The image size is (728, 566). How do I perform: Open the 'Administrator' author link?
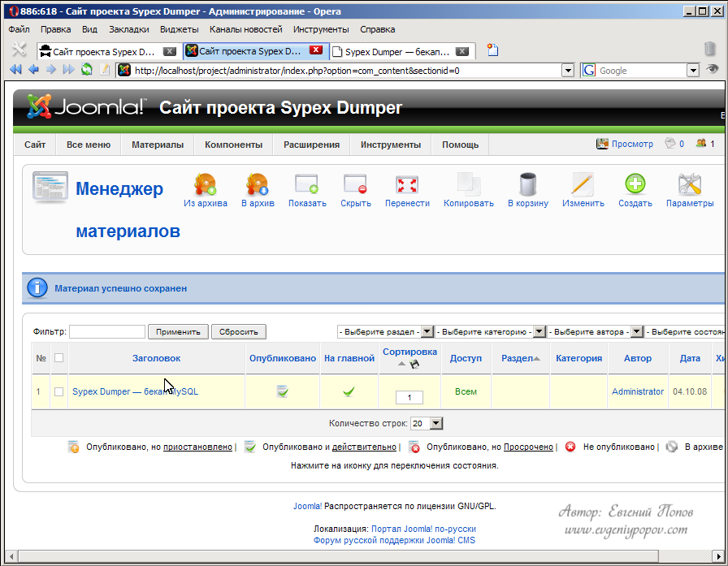coord(638,391)
